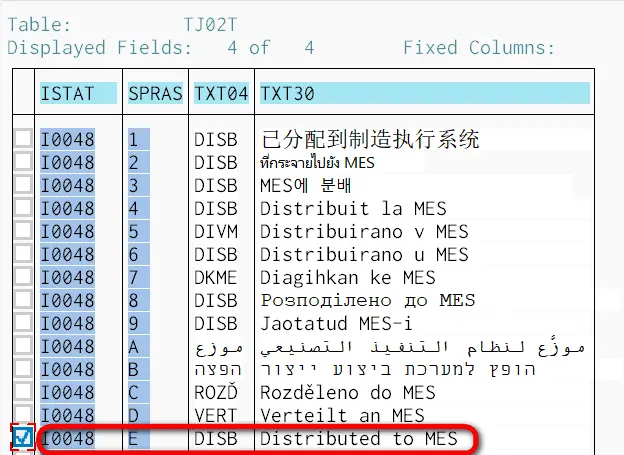Click the 'Fixed Columns:' label
This screenshot has height=455, width=624.
(479, 48)
